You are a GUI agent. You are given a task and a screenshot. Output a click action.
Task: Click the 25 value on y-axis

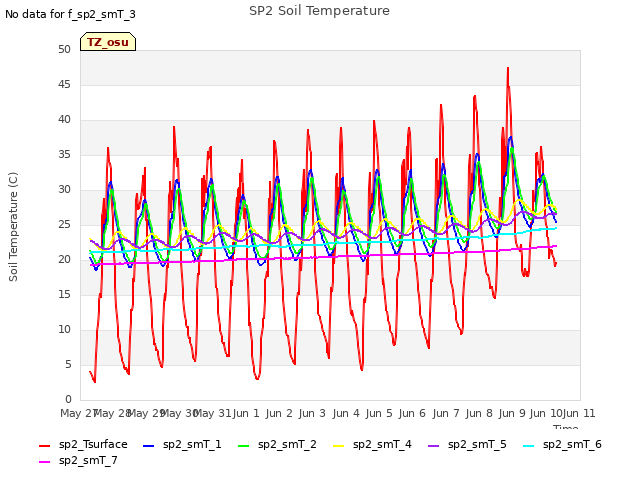[x=64, y=224]
